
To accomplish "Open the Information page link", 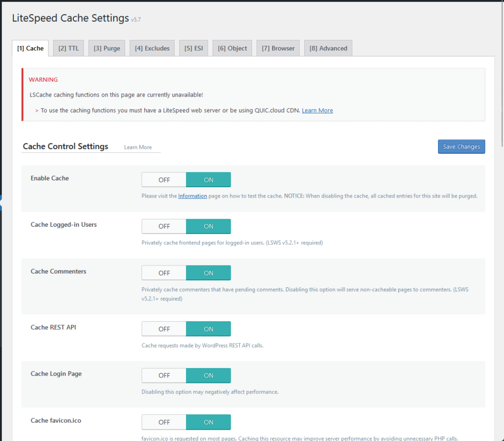I will tap(192, 196).
